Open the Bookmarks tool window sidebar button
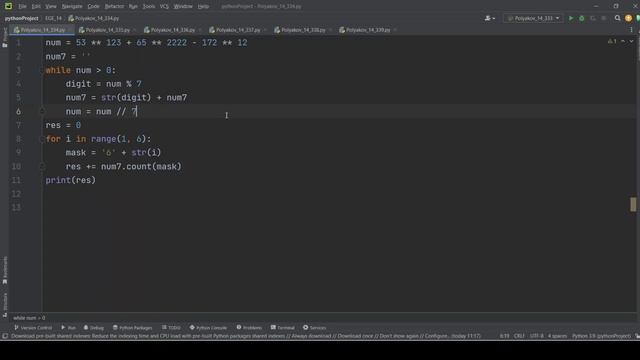640x360 pixels. (5, 270)
